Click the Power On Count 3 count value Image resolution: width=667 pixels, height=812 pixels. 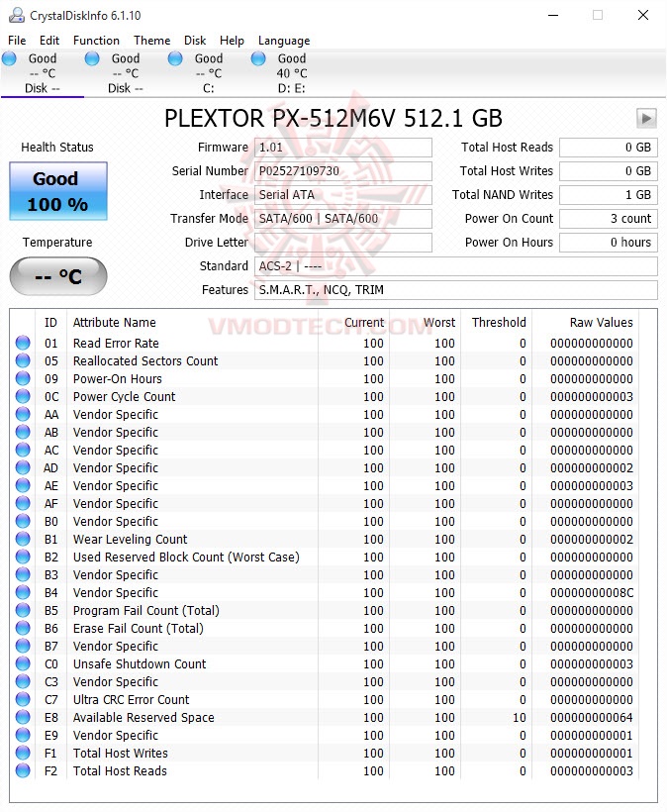tap(609, 219)
